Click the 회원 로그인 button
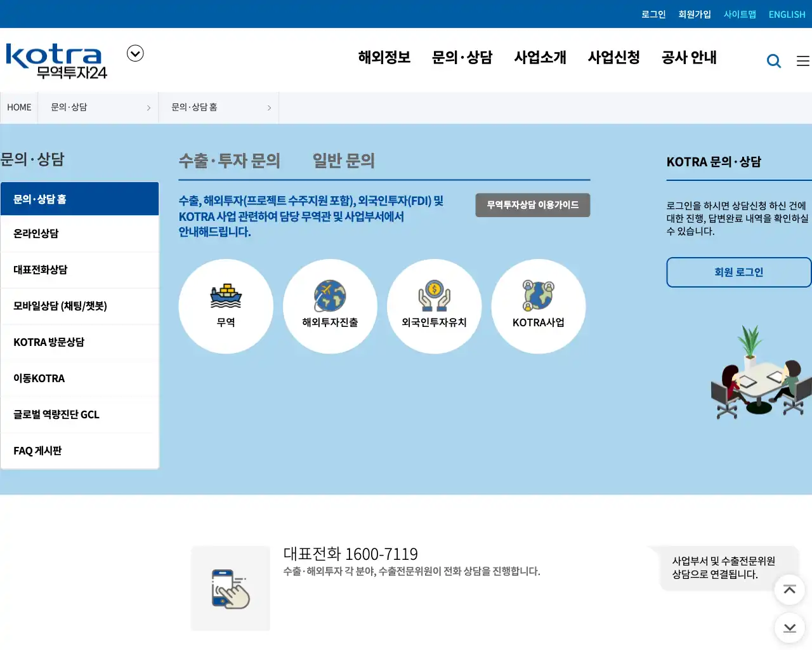Image resolution: width=812 pixels, height=650 pixels. (738, 272)
